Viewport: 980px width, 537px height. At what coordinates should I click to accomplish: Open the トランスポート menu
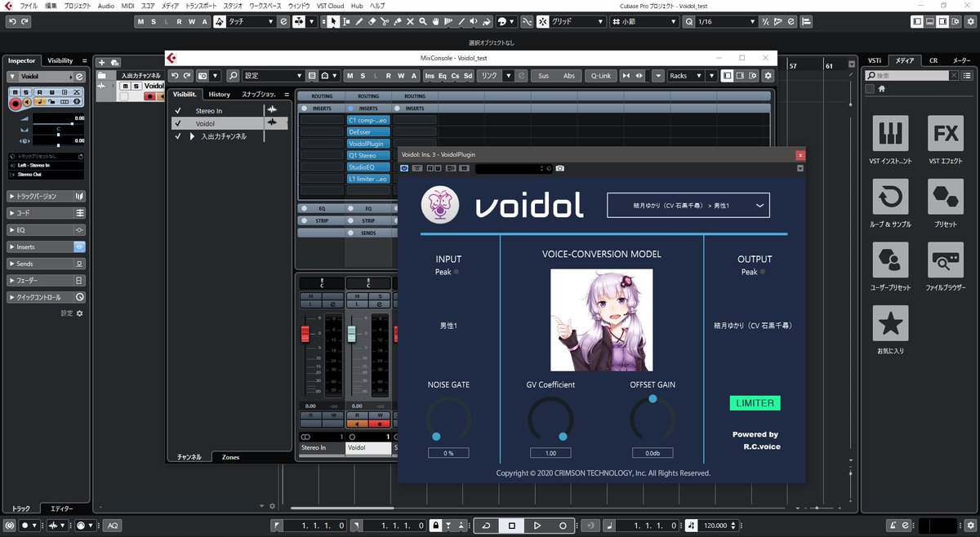coord(202,6)
